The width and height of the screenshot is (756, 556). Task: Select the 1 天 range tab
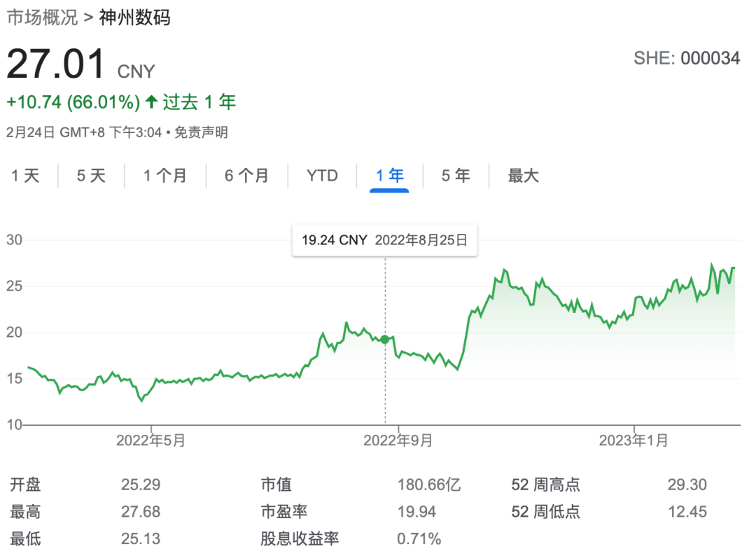26,176
